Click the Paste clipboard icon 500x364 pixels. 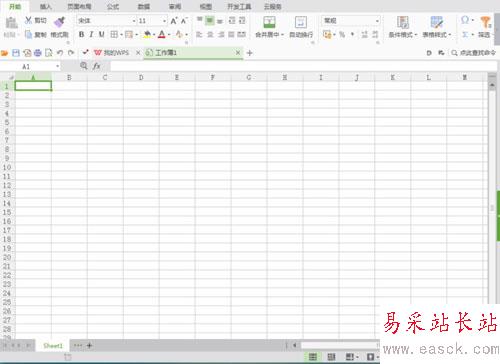tap(12, 23)
